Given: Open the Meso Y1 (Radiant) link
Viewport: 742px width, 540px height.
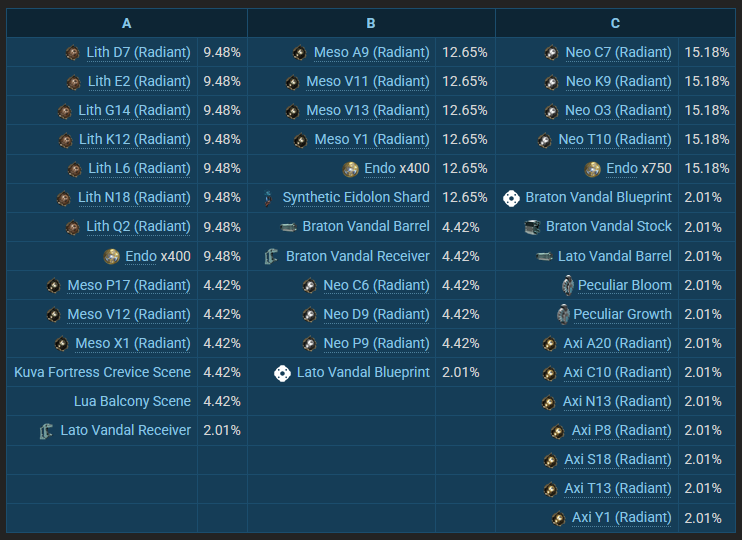Looking at the screenshot, I should click(x=372, y=140).
